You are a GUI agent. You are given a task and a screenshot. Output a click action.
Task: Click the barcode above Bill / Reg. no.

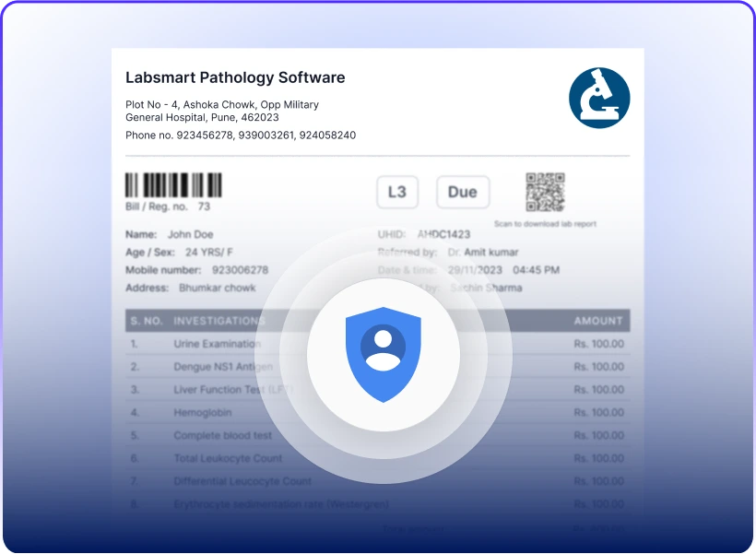(x=173, y=184)
